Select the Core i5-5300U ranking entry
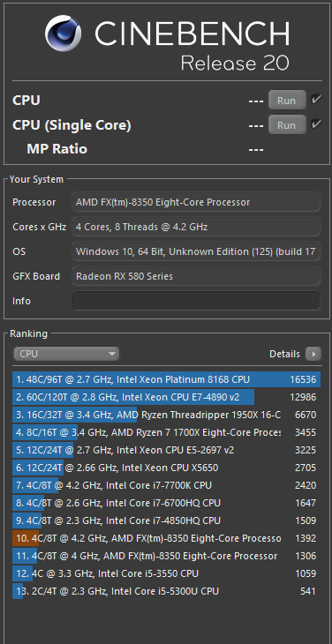 click(166, 591)
